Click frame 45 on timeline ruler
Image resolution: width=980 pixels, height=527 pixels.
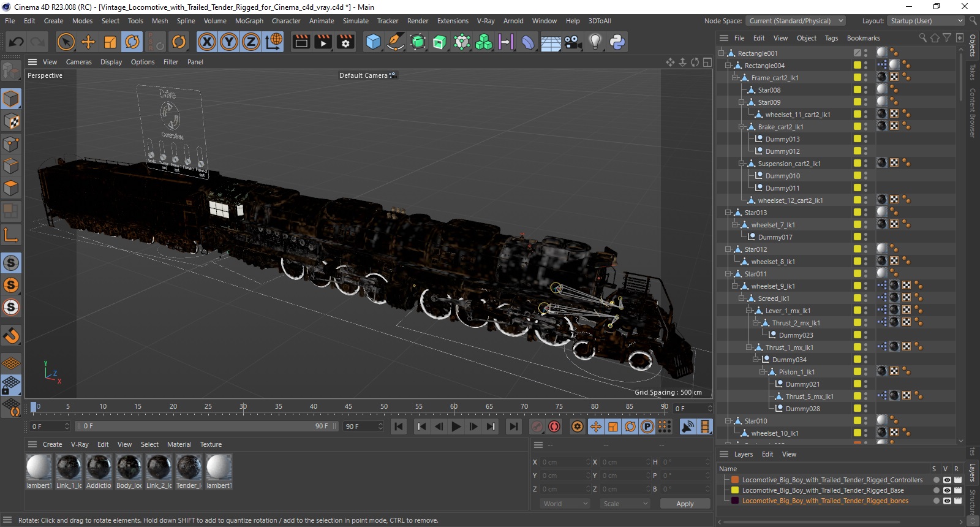(x=348, y=406)
